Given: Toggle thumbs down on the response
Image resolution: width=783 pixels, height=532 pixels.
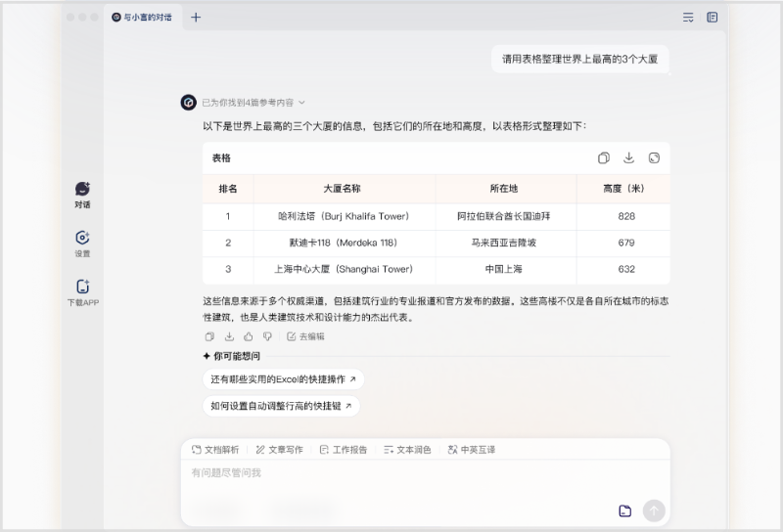Looking at the screenshot, I should [267, 336].
